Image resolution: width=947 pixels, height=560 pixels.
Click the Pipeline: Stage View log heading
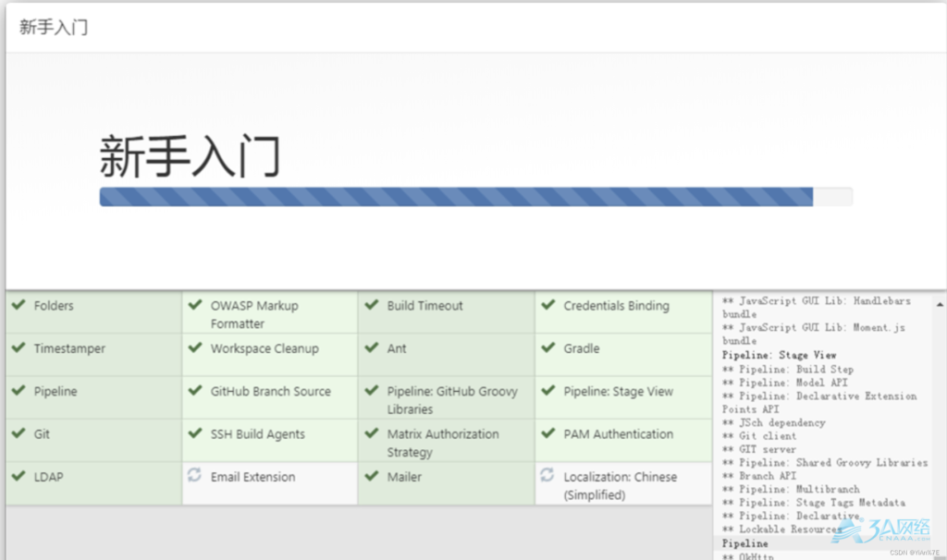pos(779,355)
